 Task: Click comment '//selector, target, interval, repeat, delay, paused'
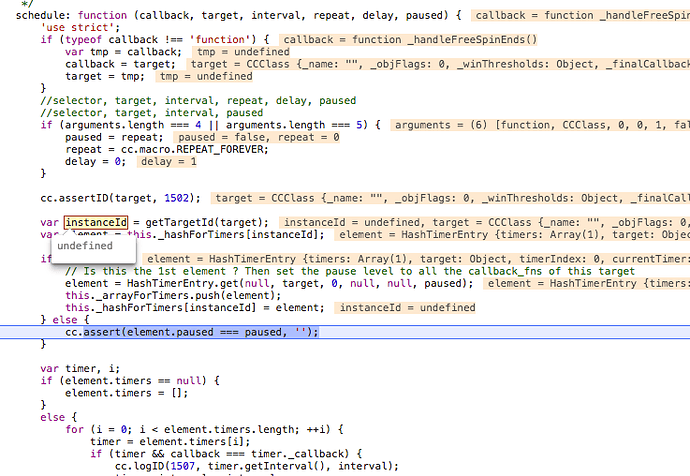pos(198,101)
